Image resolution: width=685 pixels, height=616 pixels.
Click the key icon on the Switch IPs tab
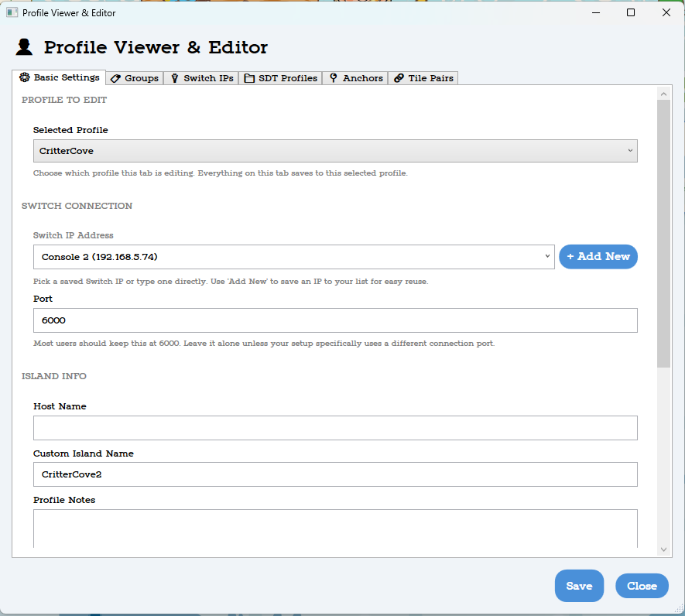[x=174, y=77]
